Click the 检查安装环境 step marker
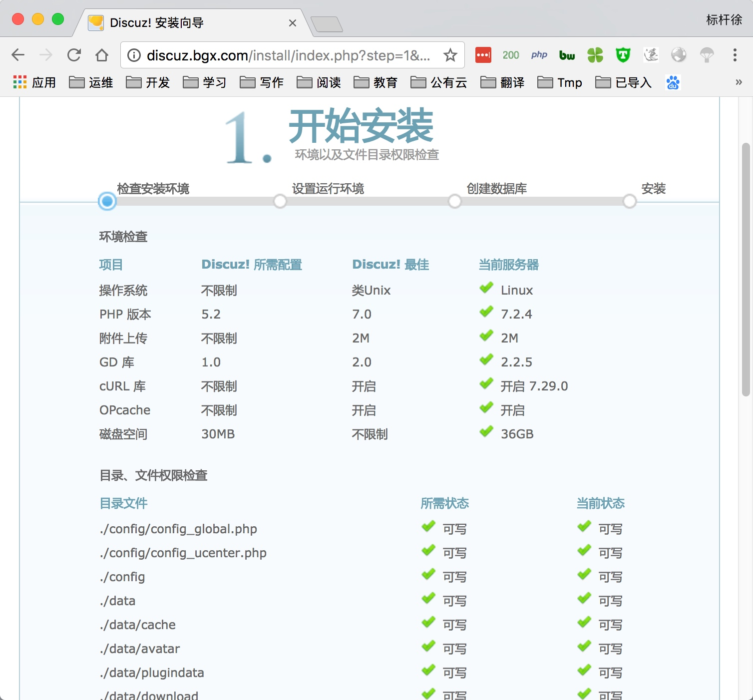Image resolution: width=753 pixels, height=700 pixels. point(107,201)
